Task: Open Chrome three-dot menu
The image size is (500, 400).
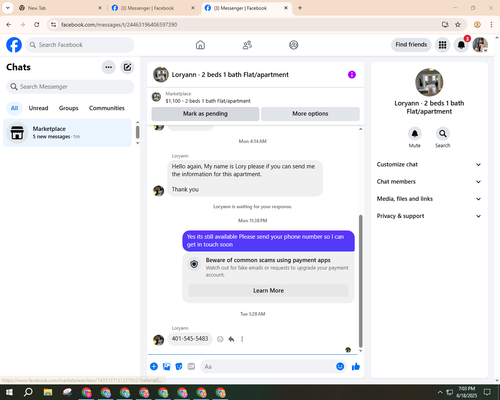Action: 491,25
